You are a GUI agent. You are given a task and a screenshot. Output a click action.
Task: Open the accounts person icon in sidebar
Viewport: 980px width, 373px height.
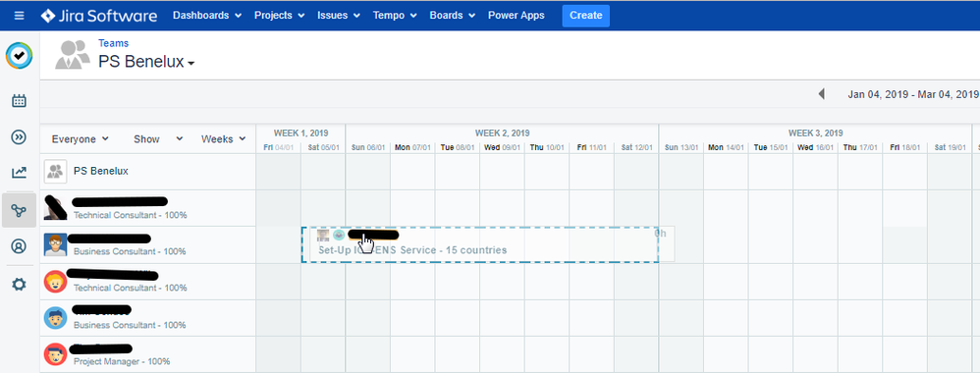[x=20, y=246]
